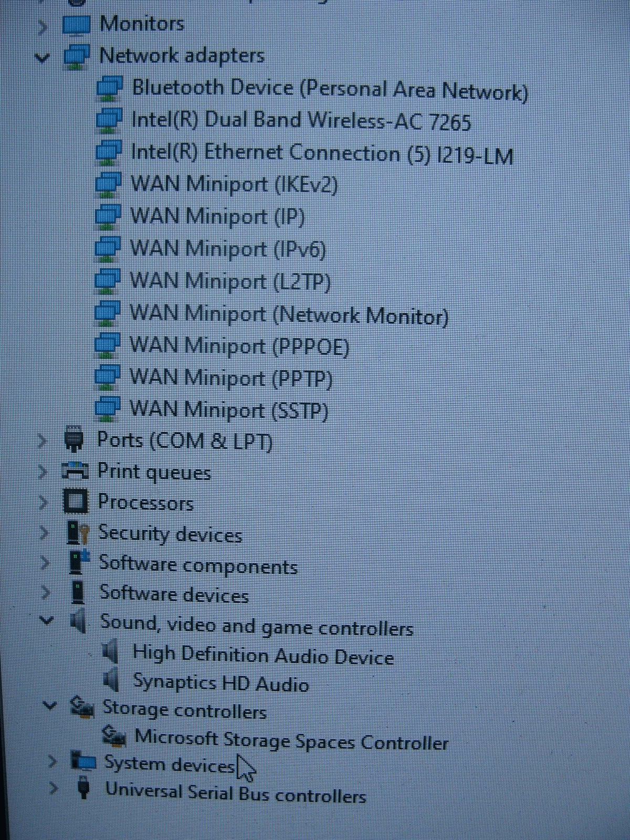Collapse the Network adapters category
Viewport: 630px width, 840px height.
43,57
